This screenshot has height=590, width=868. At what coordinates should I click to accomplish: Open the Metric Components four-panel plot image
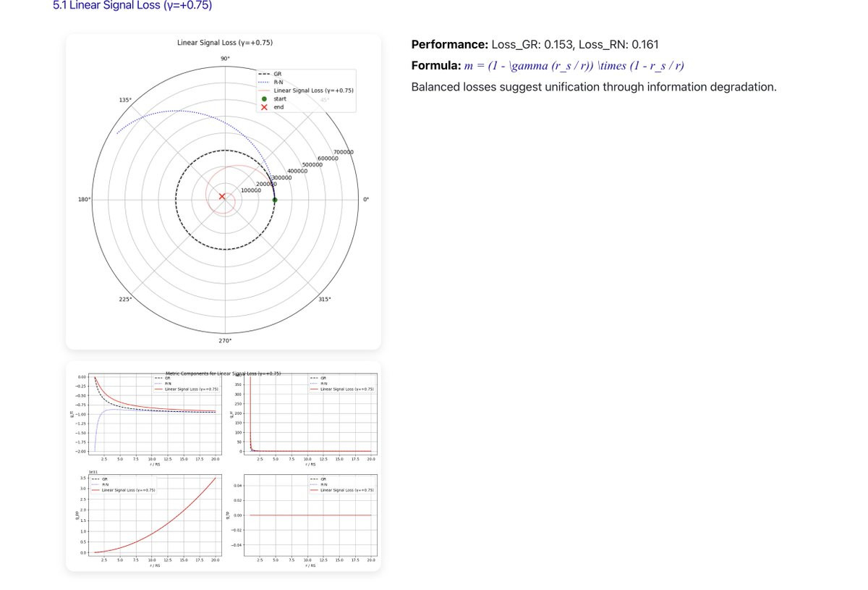coord(224,466)
